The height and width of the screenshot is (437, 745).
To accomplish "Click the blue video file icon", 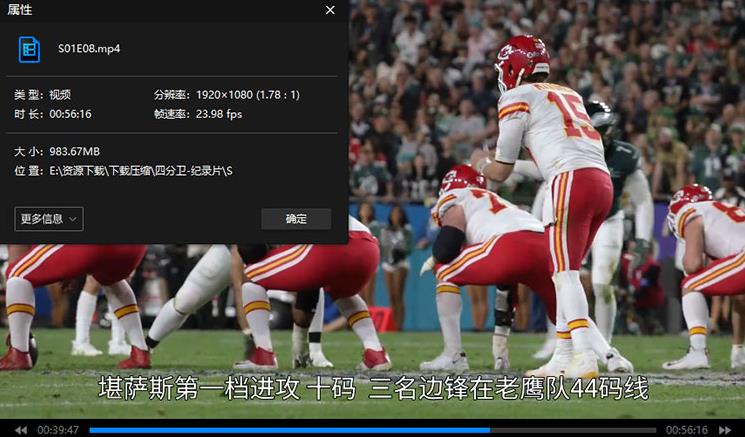I will click(x=29, y=48).
